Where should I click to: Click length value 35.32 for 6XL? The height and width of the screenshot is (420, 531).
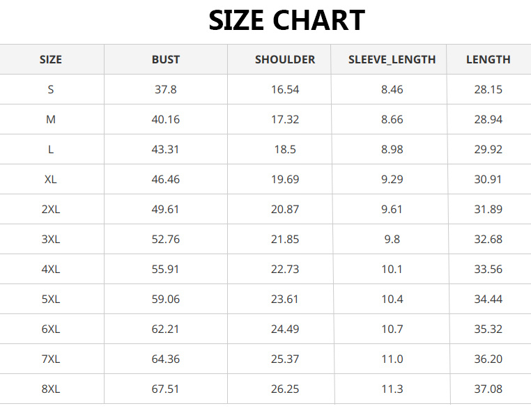[488, 329]
